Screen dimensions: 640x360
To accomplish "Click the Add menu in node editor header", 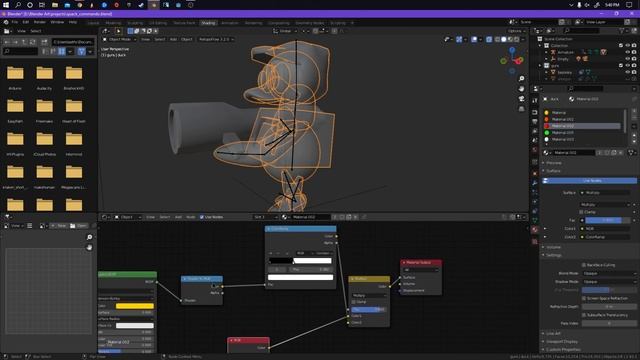I will click(178, 217).
